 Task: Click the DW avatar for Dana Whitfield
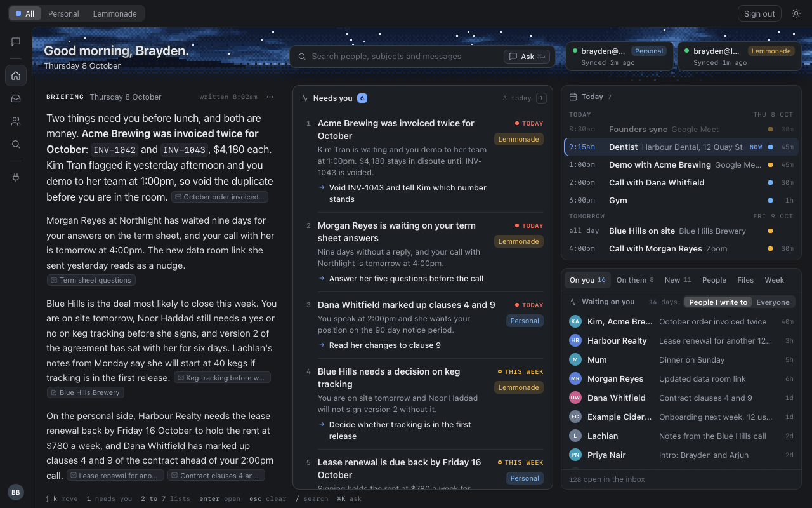(575, 398)
